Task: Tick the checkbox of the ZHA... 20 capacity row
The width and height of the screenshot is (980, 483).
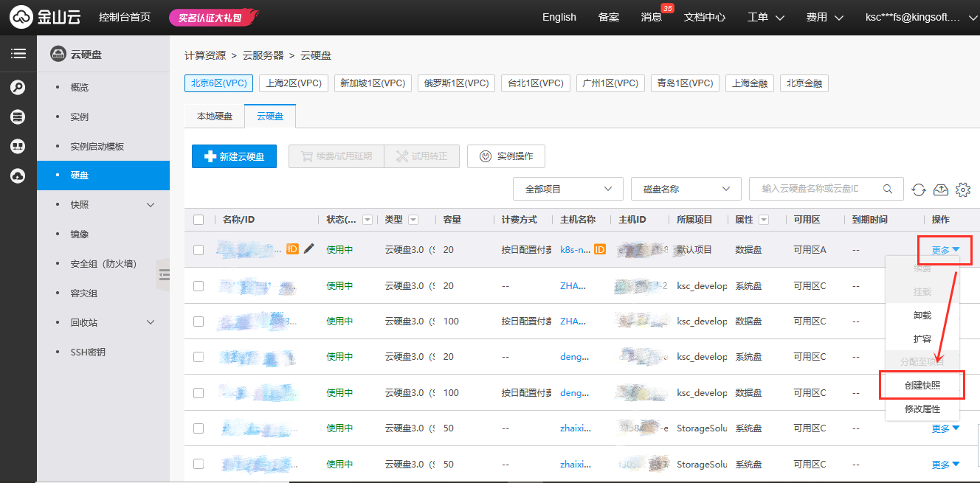Action: click(x=199, y=285)
